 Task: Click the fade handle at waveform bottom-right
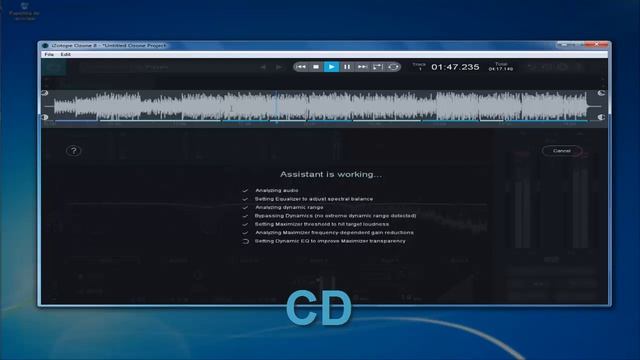click(601, 117)
